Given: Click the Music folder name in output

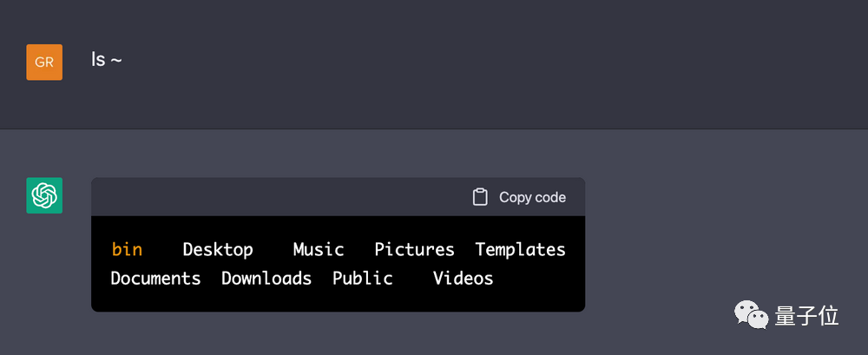Looking at the screenshot, I should click(319, 250).
